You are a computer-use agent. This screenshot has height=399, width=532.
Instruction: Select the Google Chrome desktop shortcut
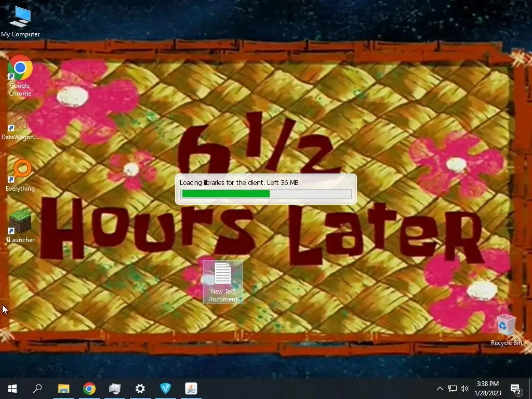tap(20, 76)
